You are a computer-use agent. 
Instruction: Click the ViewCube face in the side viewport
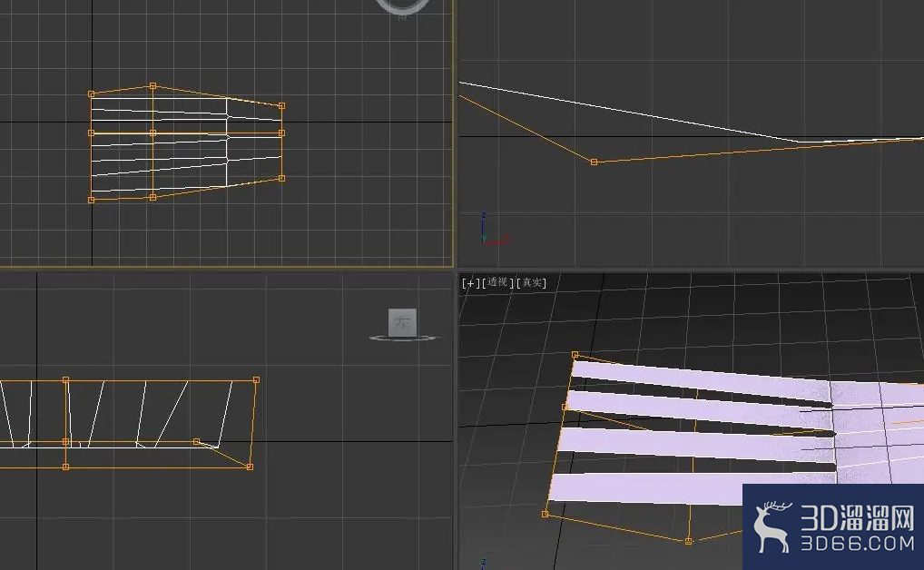pos(402,322)
